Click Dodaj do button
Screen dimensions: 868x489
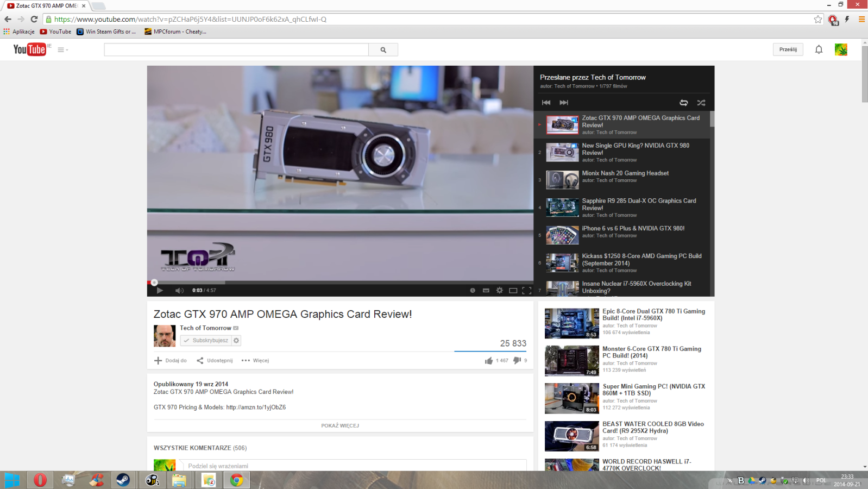coord(171,361)
